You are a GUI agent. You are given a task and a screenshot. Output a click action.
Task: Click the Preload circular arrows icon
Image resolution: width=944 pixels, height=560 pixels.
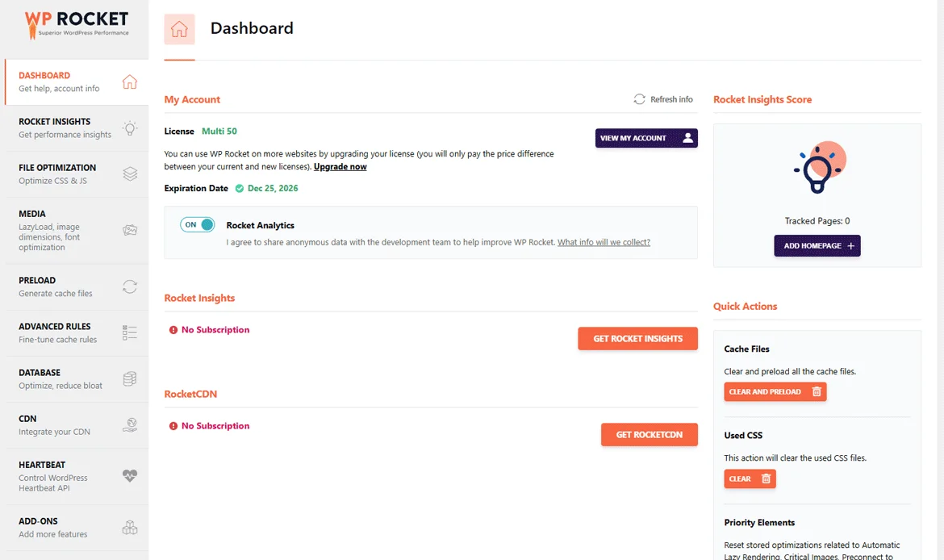tap(130, 286)
